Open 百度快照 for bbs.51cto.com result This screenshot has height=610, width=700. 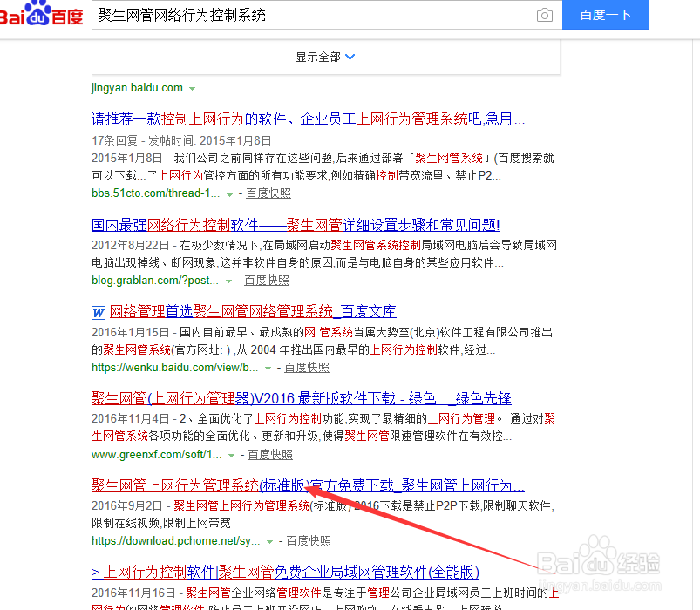point(268,193)
